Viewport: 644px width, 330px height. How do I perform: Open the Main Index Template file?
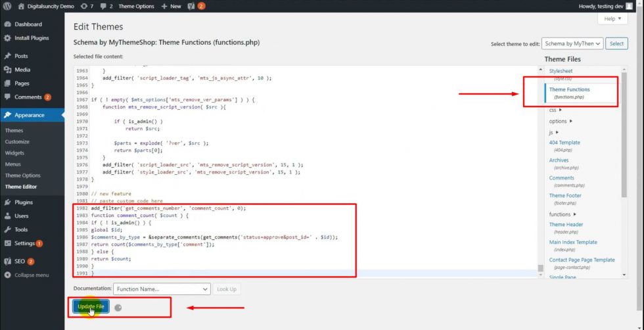[x=573, y=242]
